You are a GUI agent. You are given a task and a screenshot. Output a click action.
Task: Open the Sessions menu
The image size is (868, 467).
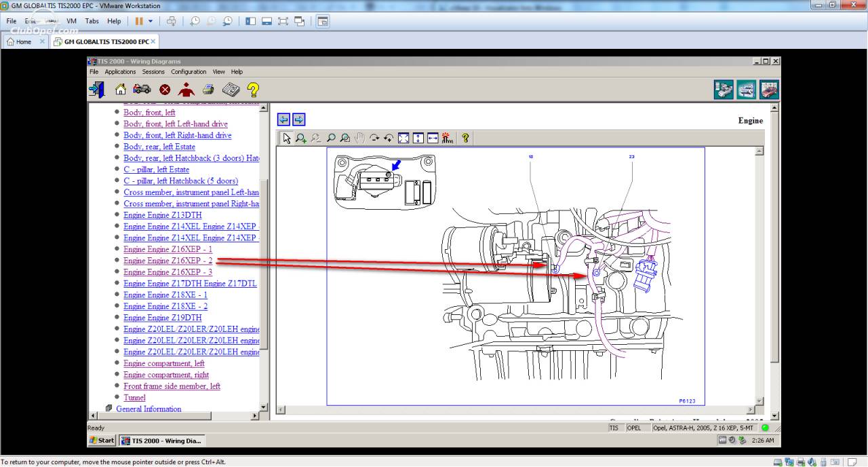click(153, 72)
